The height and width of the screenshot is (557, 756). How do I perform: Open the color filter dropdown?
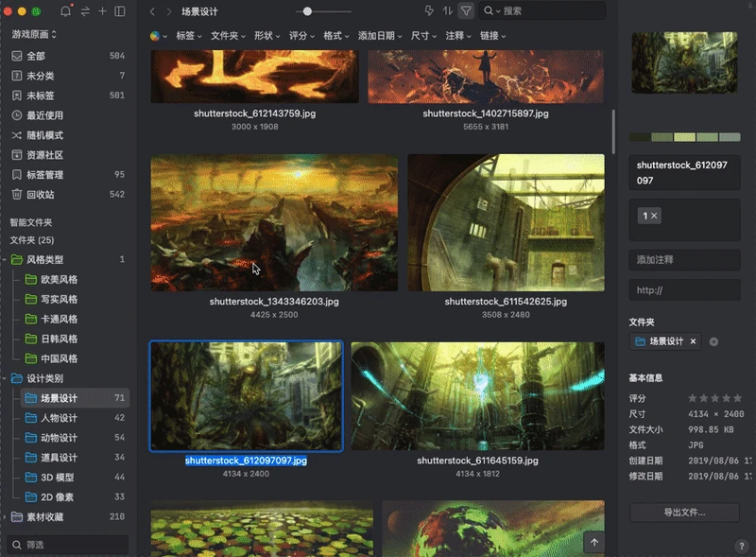coord(159,36)
